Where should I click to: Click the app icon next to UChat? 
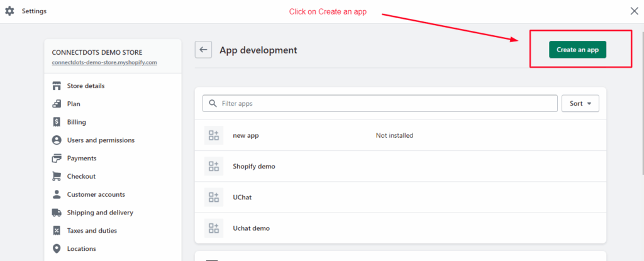(x=214, y=197)
